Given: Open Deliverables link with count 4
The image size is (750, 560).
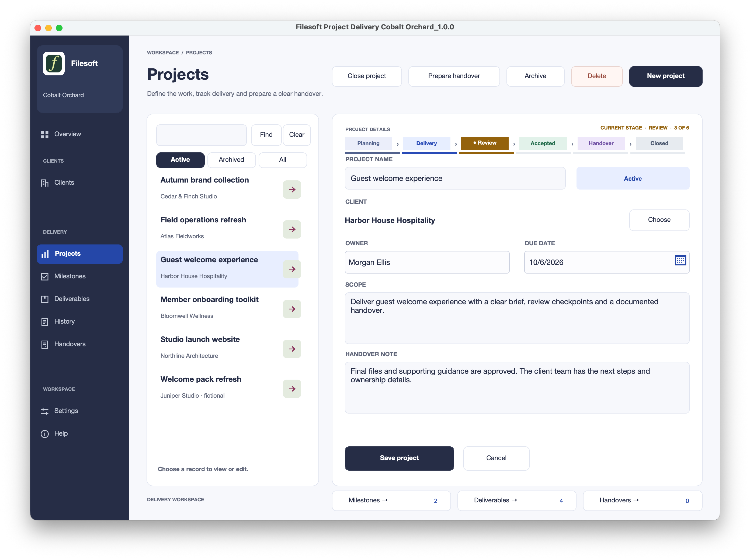Looking at the screenshot, I should (517, 500).
